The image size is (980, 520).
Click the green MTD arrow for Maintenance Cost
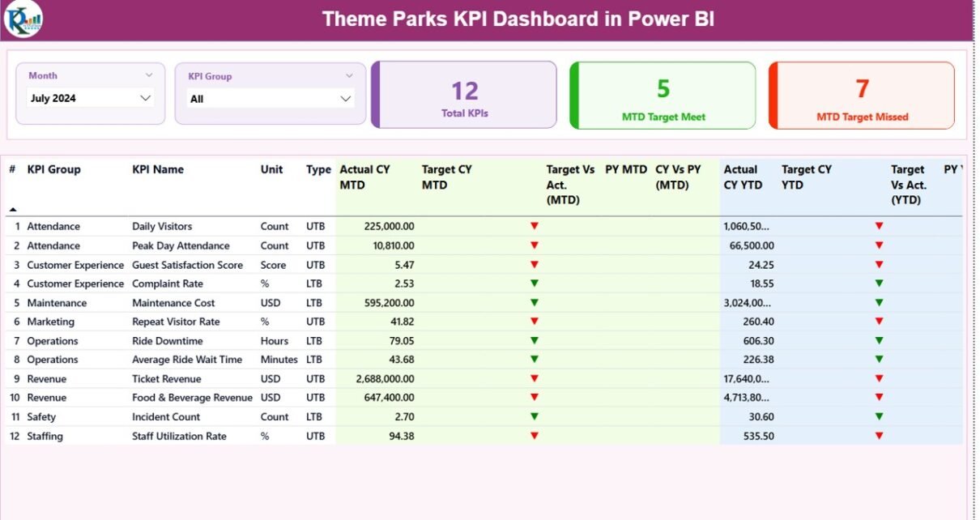(x=534, y=303)
